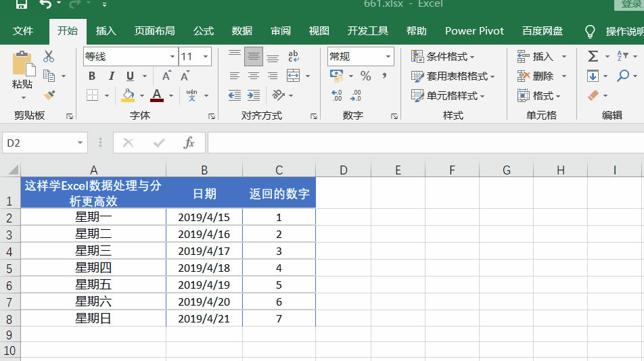Open the 公式 ribbon tab
644x361 pixels.
point(204,30)
